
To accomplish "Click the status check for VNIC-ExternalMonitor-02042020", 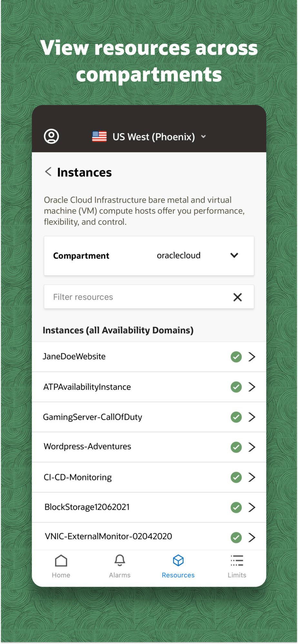I will 236,537.
